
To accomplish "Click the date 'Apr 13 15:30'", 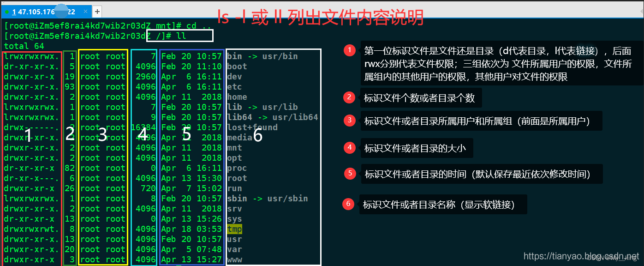I will click(191, 178).
